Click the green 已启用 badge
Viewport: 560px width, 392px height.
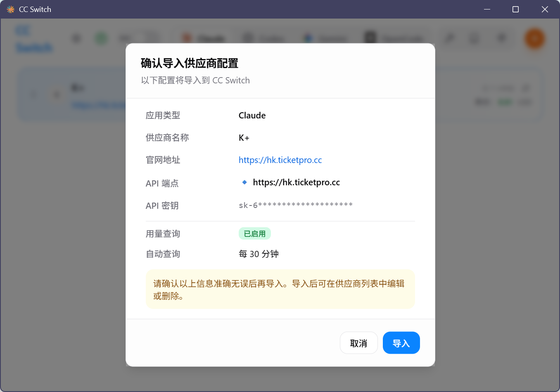[255, 234]
